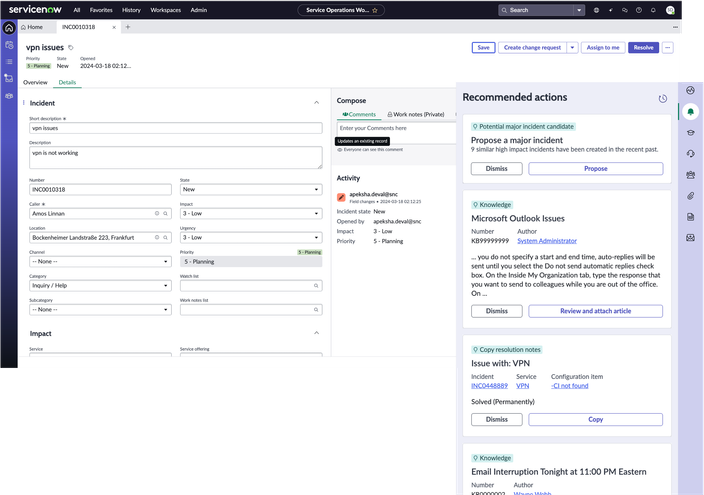Image resolution: width=704 pixels, height=495 pixels.
Task: Switch to the Home tab
Action: coord(32,27)
